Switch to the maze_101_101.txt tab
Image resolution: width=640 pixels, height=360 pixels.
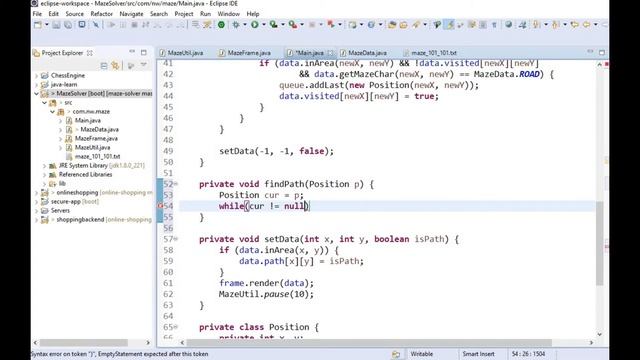click(x=430, y=53)
